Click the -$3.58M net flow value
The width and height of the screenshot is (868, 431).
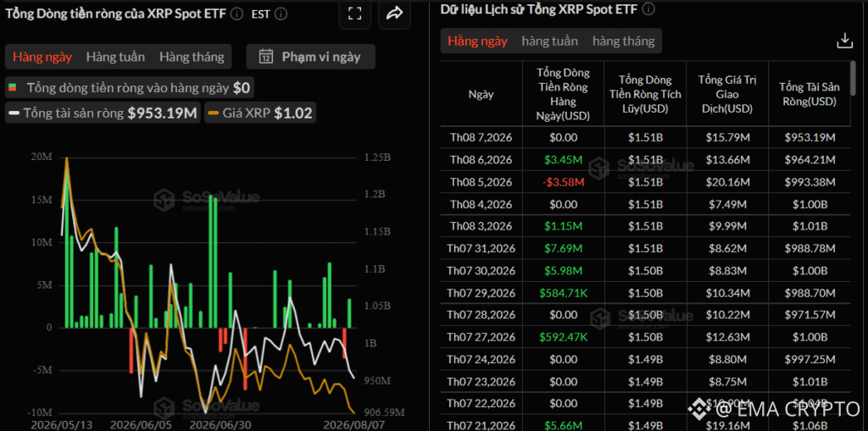(564, 182)
